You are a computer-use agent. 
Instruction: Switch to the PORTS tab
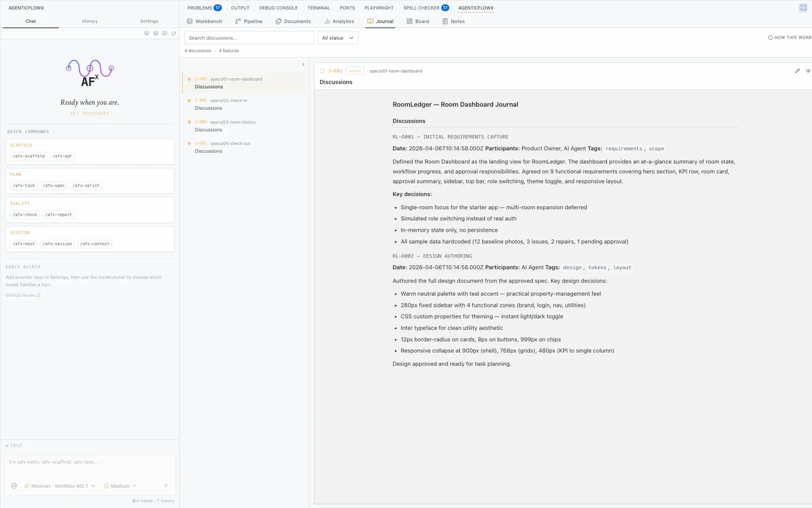tap(347, 8)
